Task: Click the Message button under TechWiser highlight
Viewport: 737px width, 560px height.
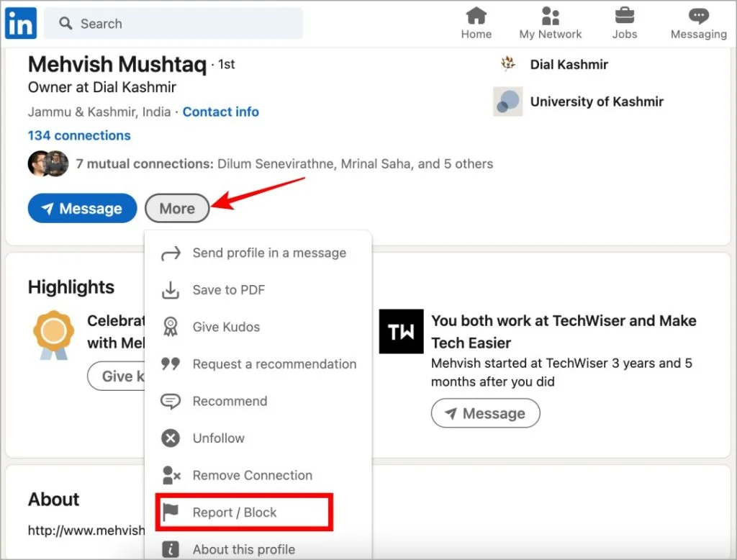Action: click(485, 413)
